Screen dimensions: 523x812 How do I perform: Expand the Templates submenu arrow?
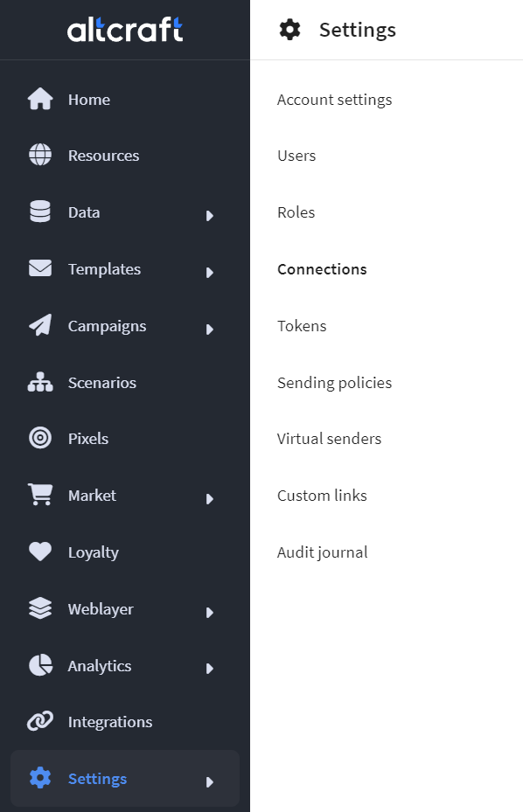tap(209, 273)
